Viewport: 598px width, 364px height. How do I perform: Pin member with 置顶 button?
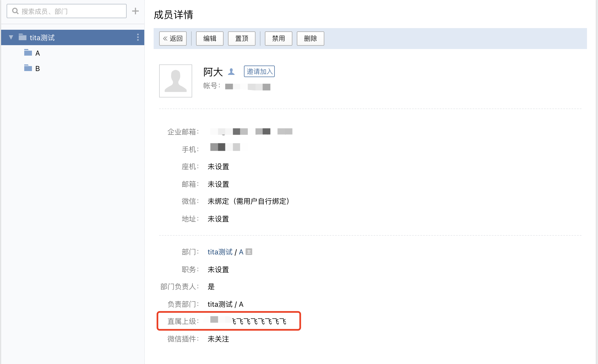[242, 39]
